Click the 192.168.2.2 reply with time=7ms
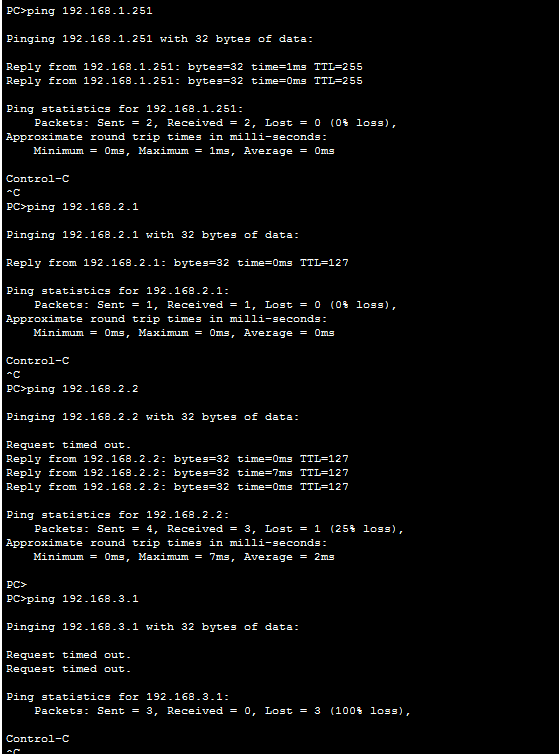The height and width of the screenshot is (754, 559). [x=177, y=473]
